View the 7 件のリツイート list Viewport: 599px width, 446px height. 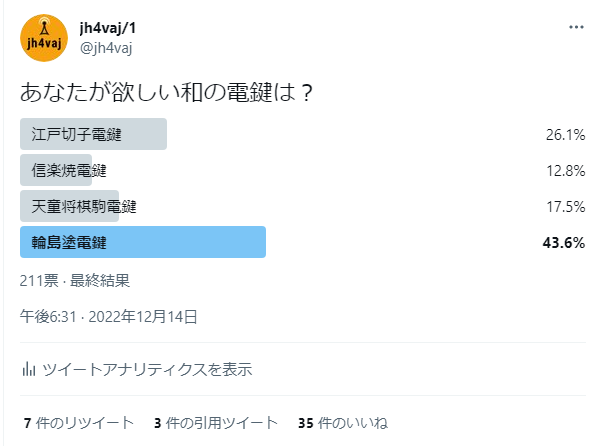pyautogui.click(x=79, y=423)
